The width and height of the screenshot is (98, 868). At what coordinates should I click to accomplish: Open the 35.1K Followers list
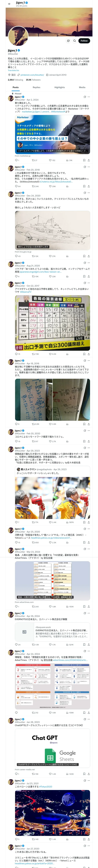coord(33,80)
